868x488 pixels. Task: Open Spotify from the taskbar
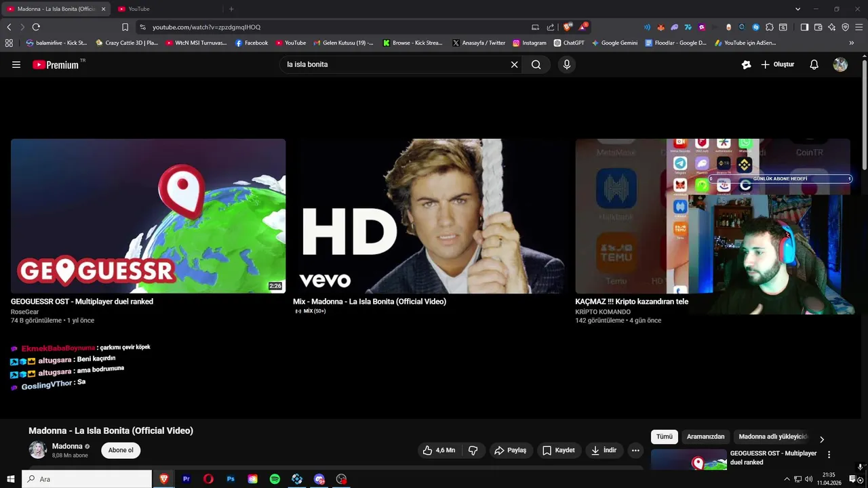click(x=275, y=479)
